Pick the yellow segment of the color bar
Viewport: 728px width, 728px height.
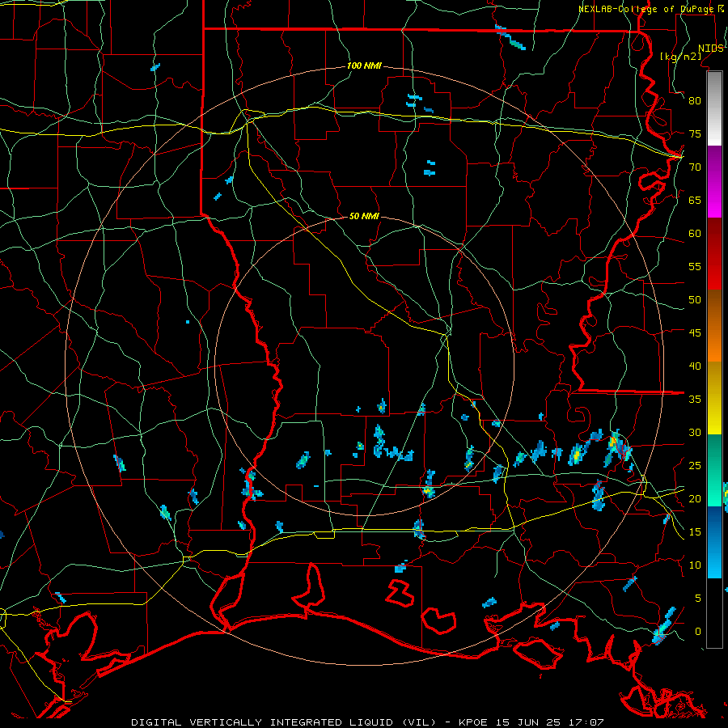pos(714,398)
